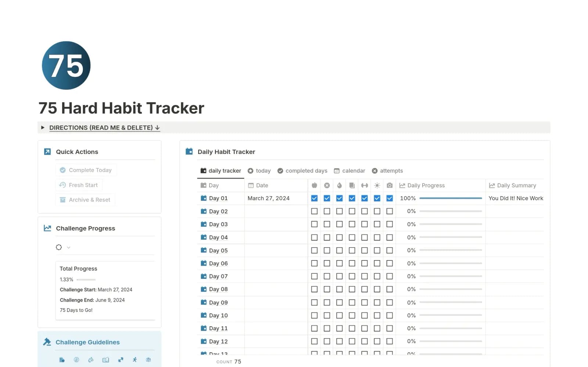Click the Fresh Start button
Image resolution: width=588 pixels, height=367 pixels.
tap(79, 185)
